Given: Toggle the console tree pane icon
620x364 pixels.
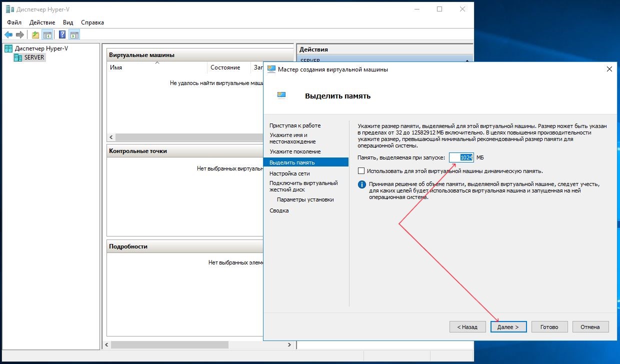Looking at the screenshot, I should 47,34.
